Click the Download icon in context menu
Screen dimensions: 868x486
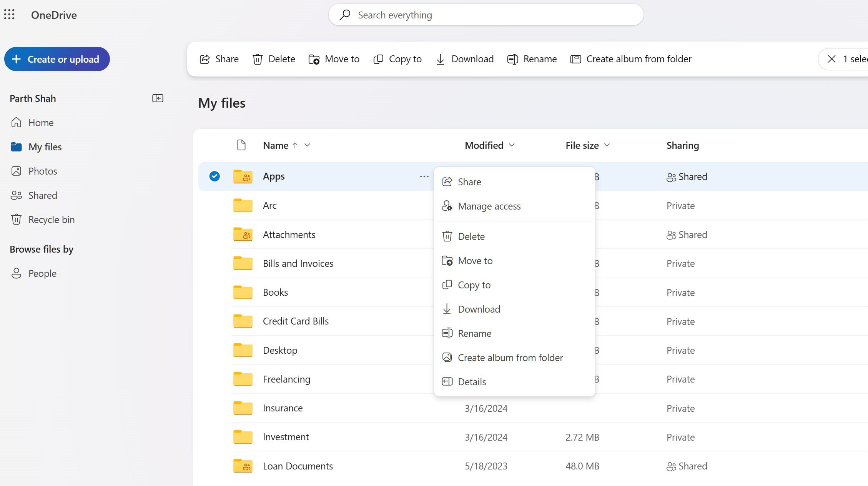[x=447, y=309]
